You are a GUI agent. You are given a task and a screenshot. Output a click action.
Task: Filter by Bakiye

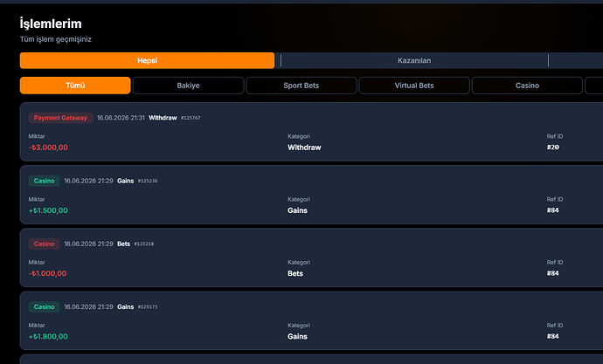188,86
